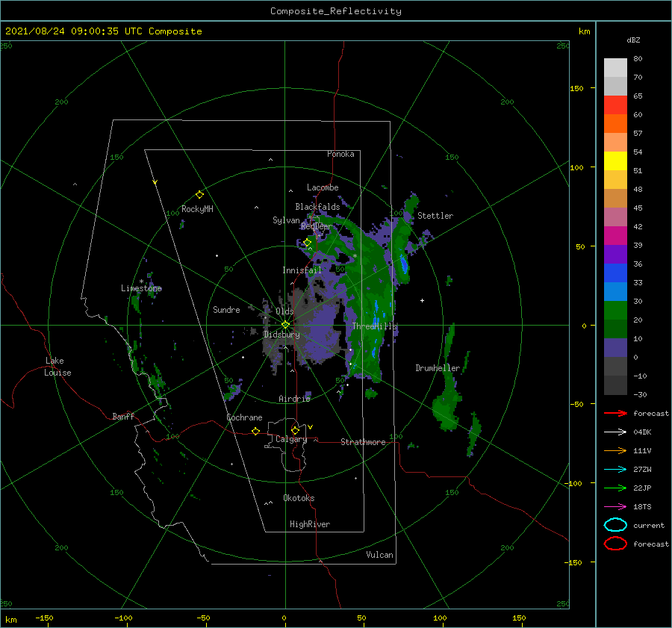Pick the red 60-65 dBZ color swatch
The width and height of the screenshot is (672, 628).
pyautogui.click(x=615, y=105)
